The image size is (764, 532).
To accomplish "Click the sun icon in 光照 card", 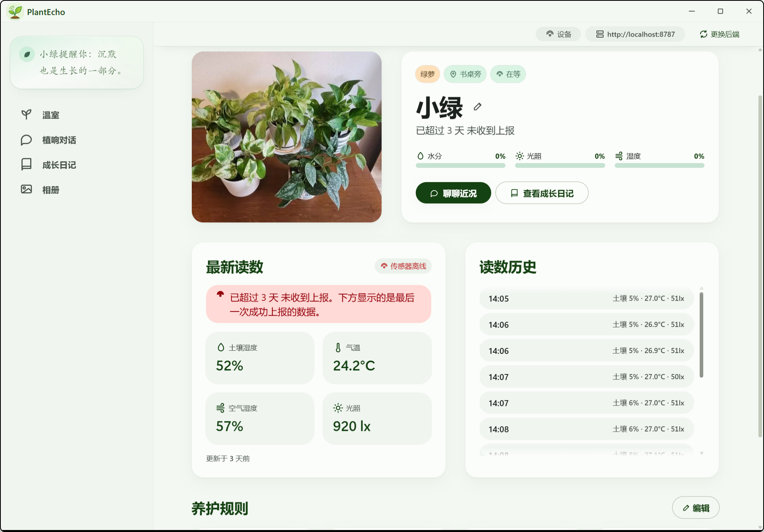I will coord(338,408).
